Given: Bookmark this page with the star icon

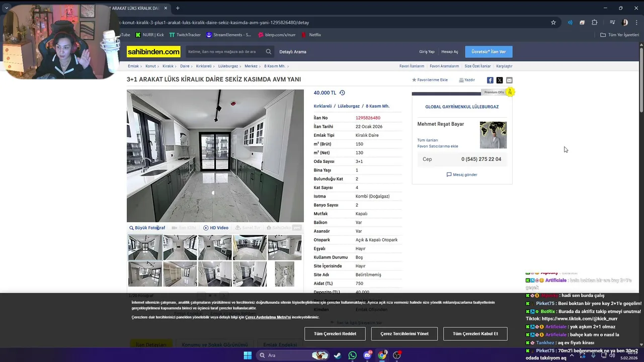Looking at the screenshot, I should tap(553, 23).
